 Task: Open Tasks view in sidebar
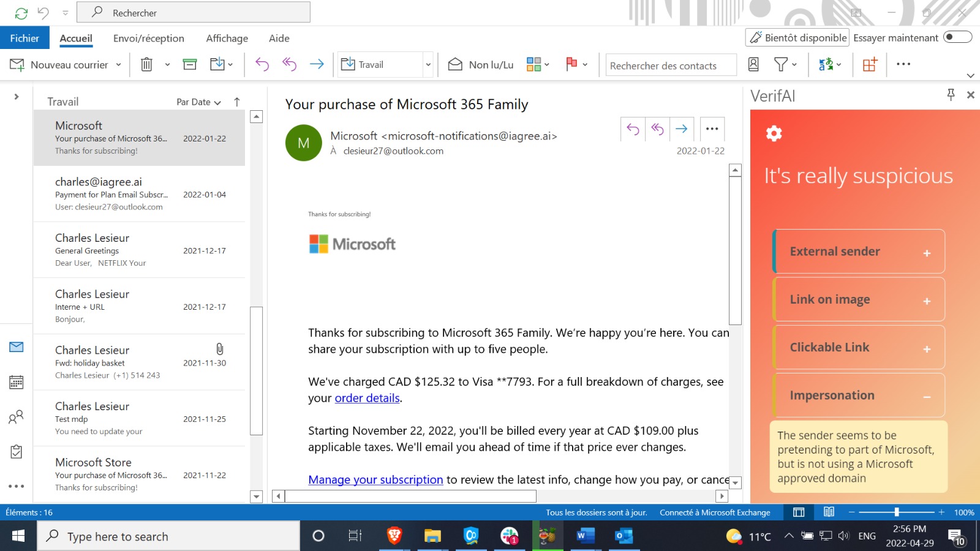tap(17, 452)
